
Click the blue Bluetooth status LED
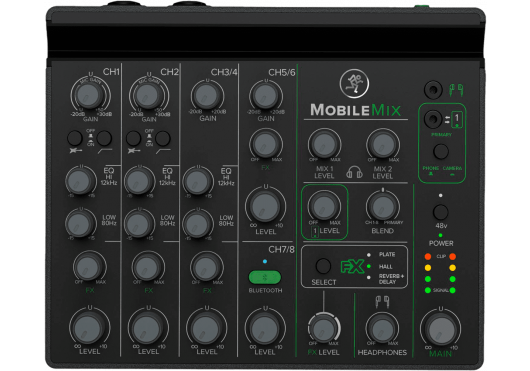[265, 261]
